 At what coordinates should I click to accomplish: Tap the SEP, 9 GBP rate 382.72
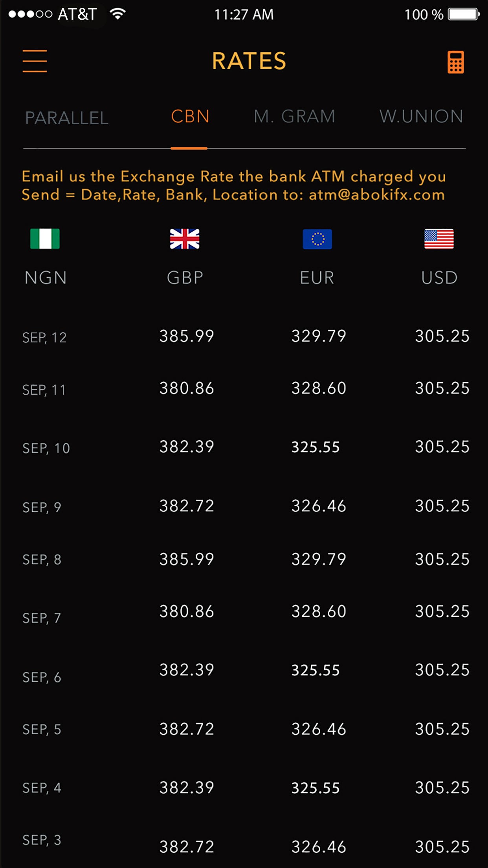[187, 506]
